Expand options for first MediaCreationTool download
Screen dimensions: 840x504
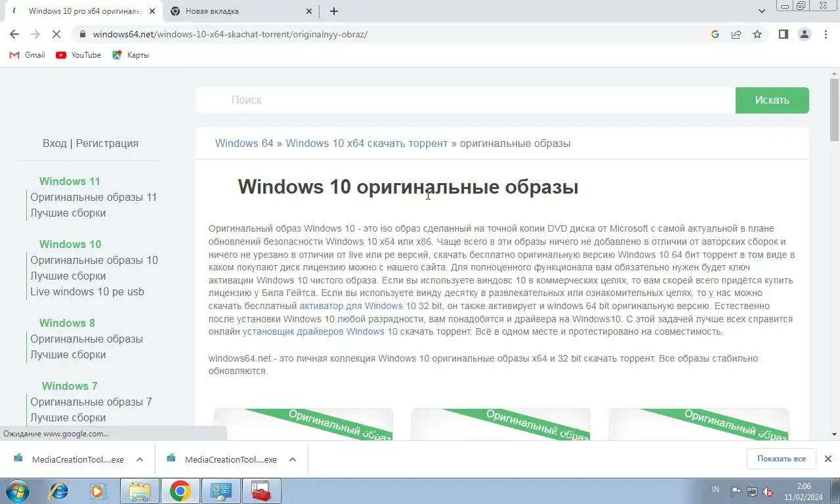140,459
